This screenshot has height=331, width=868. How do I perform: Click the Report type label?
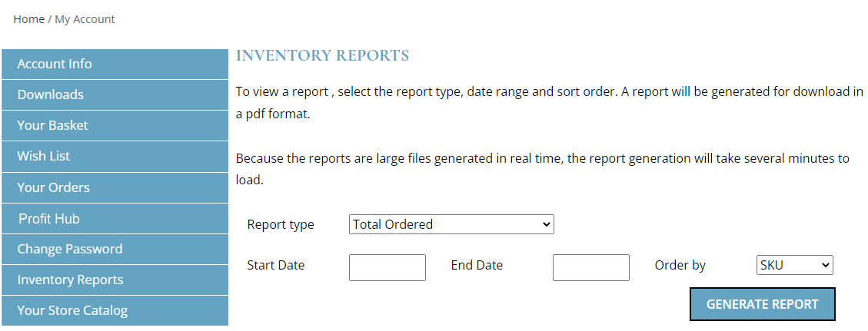[281, 225]
